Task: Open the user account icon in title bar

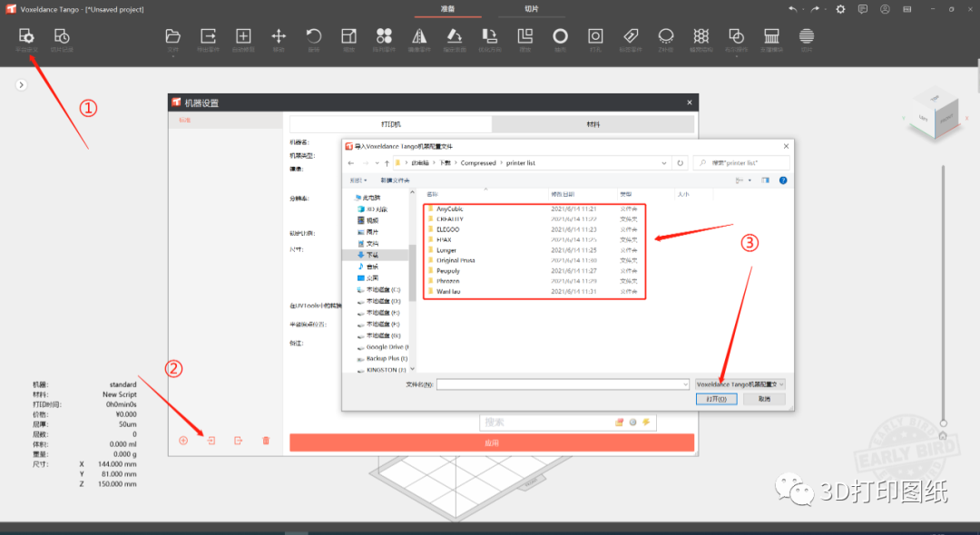Action: [885, 9]
